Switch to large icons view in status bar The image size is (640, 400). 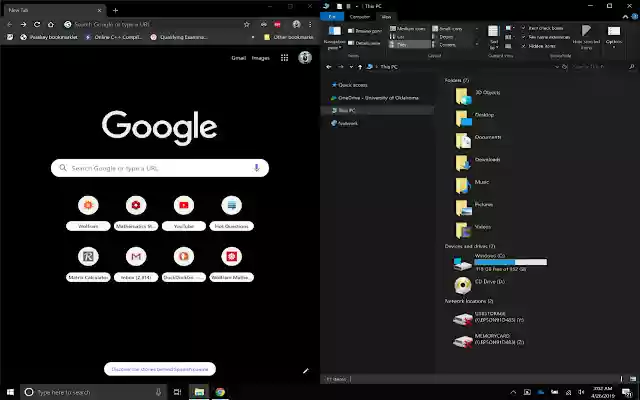tap(633, 379)
